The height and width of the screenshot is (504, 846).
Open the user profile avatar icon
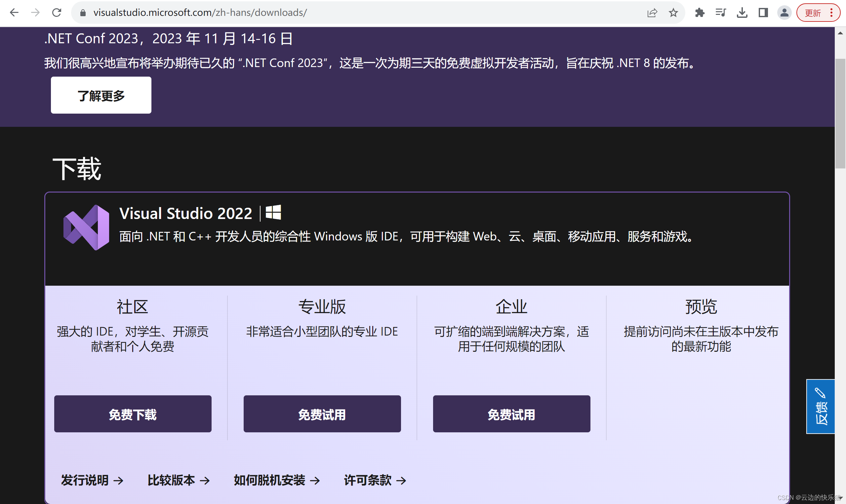click(784, 13)
